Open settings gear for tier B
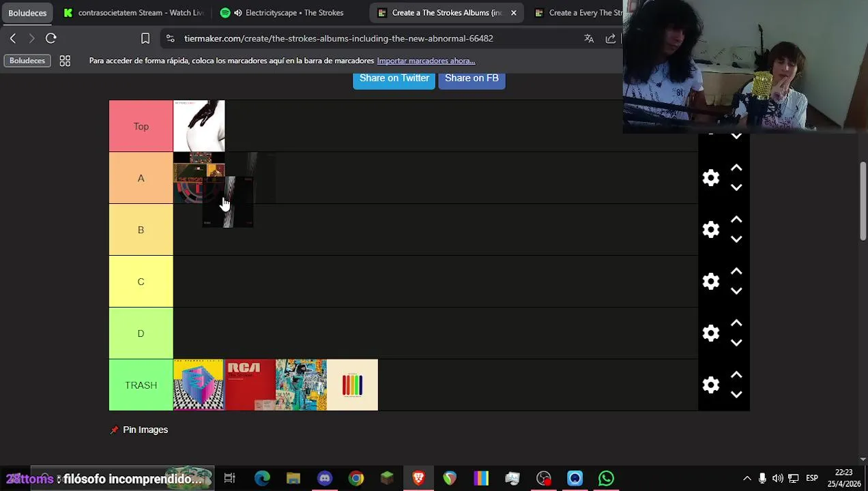868x491 pixels. (x=711, y=230)
